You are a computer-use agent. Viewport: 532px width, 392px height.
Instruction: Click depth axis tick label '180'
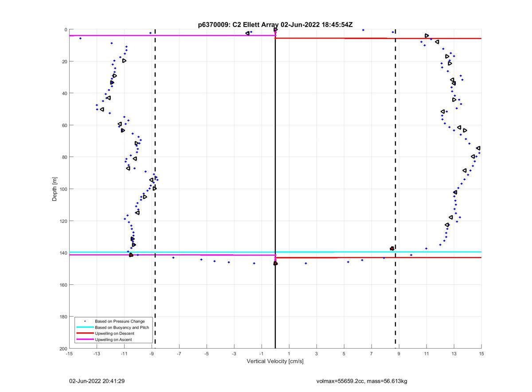coord(63,317)
